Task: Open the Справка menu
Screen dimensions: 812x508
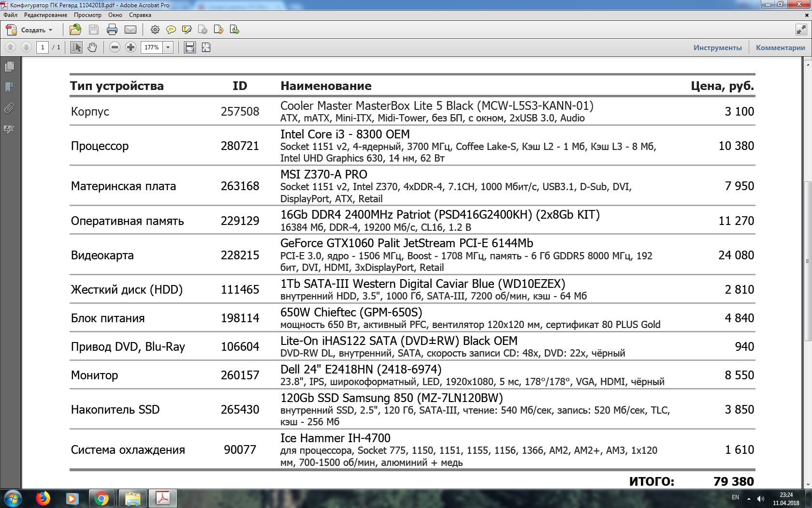Action: tap(140, 15)
